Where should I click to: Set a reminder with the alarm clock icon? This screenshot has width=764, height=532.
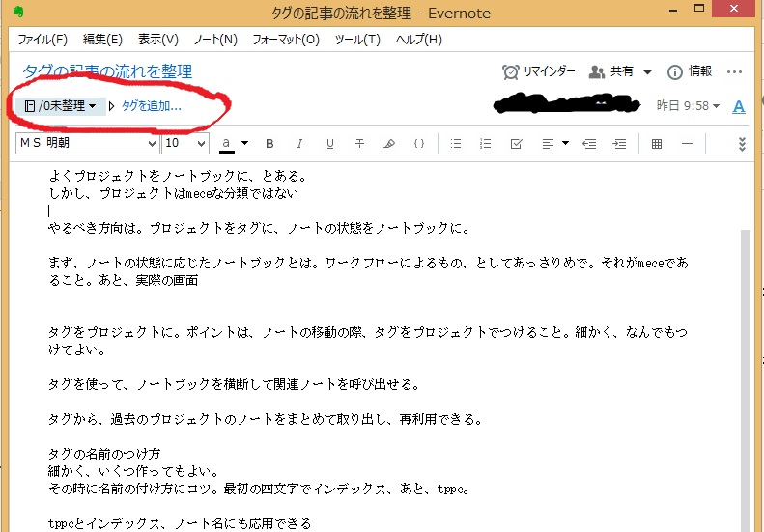coord(538,71)
